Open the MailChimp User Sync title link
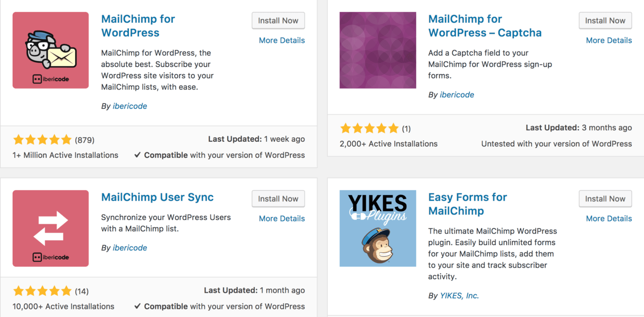 pyautogui.click(x=157, y=197)
